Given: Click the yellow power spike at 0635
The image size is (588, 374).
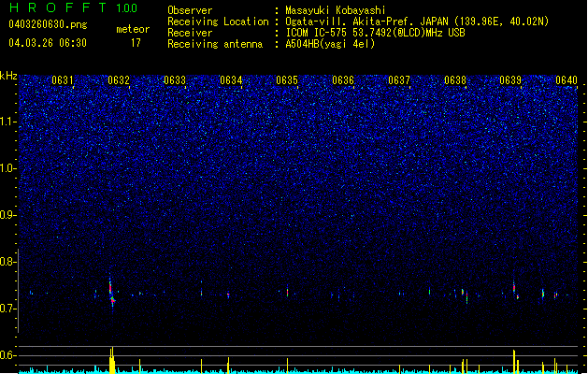Looking at the screenshot, I should point(288,366).
